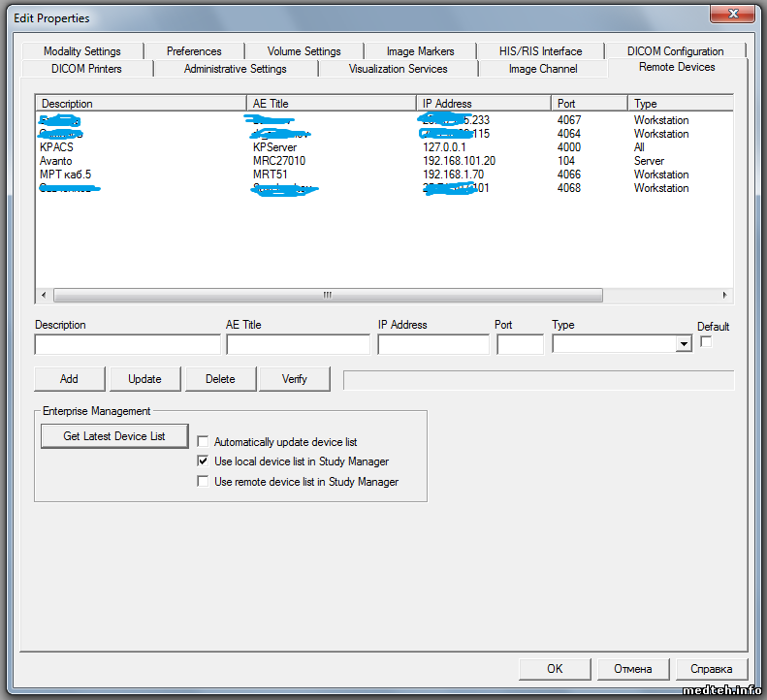The height and width of the screenshot is (700, 767).
Task: Delete the selected device entry
Action: 220,379
